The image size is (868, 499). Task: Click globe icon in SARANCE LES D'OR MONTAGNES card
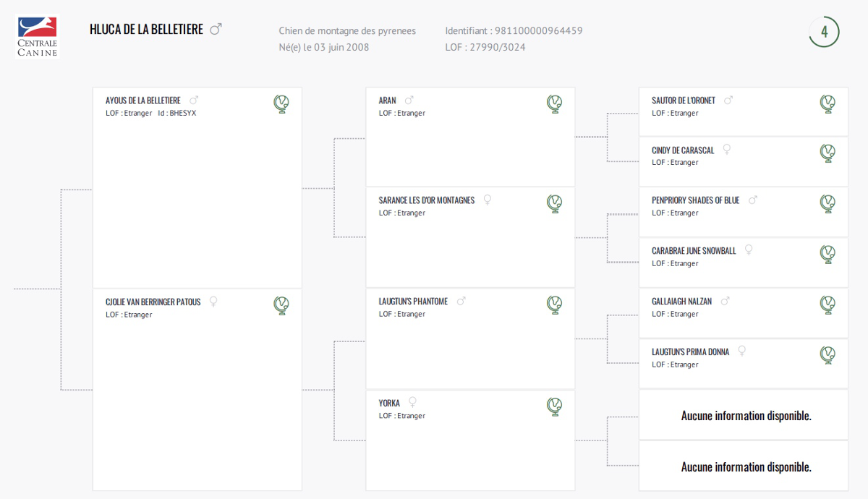tap(555, 204)
